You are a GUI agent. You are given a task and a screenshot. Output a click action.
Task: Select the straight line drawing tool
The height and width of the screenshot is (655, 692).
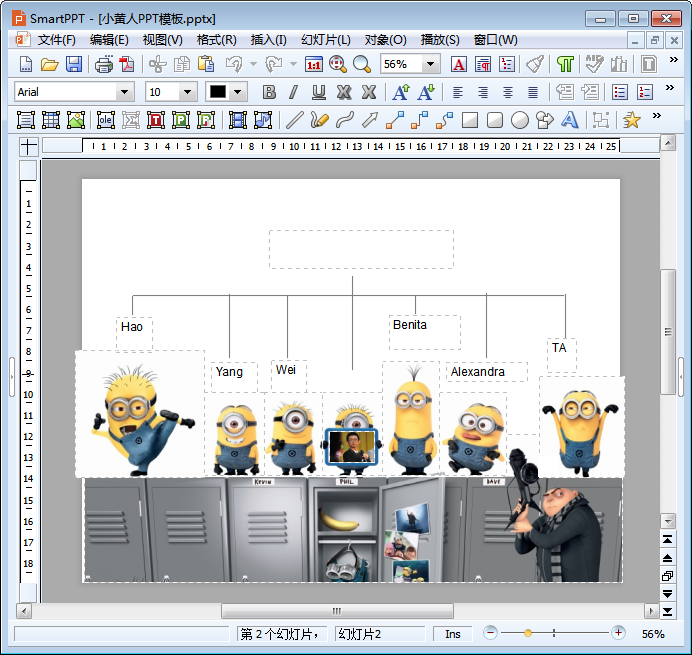[x=294, y=120]
